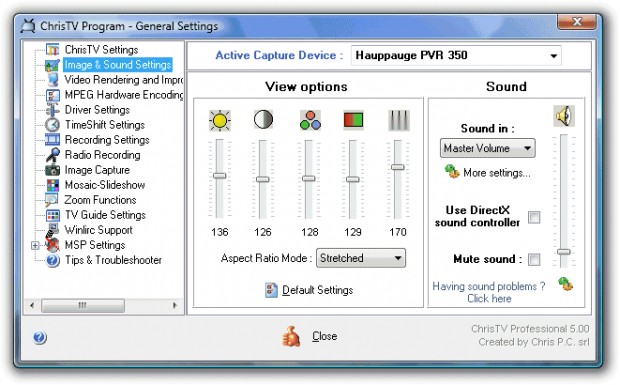Select Recording Settings in the tree
This screenshot has width=620, height=385.
(107, 140)
